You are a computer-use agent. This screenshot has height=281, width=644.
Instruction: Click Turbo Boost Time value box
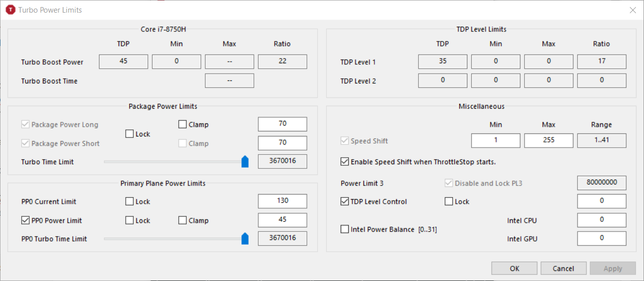[x=230, y=80]
